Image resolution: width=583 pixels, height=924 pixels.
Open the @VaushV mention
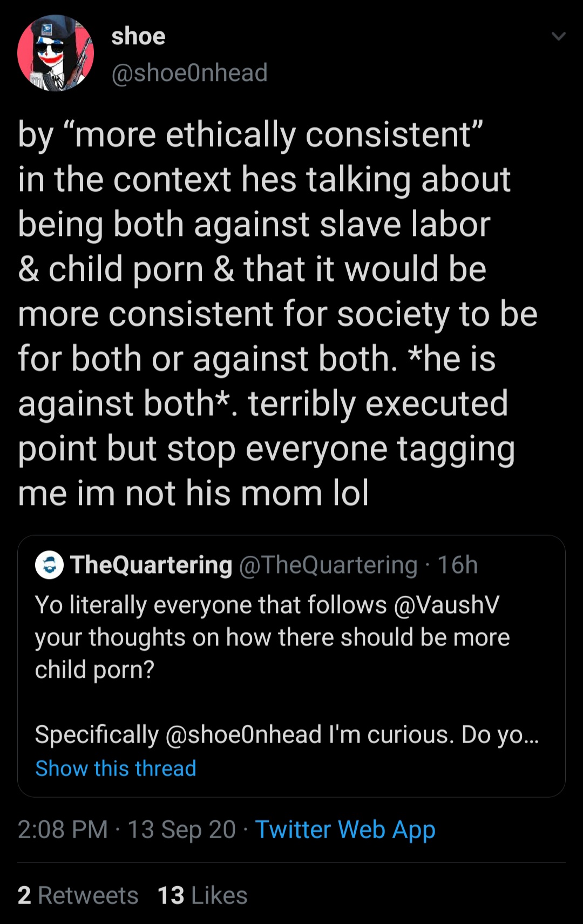click(446, 605)
